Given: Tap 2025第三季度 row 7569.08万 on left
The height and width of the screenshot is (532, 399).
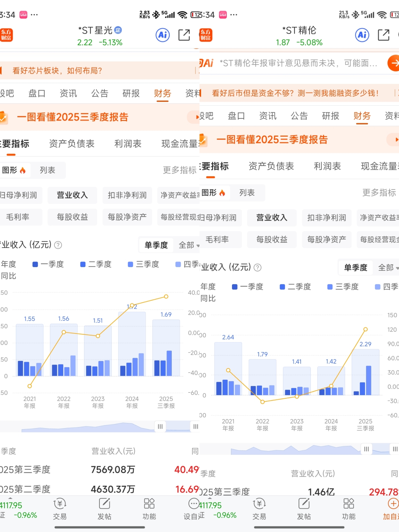Looking at the screenshot, I should (100, 470).
